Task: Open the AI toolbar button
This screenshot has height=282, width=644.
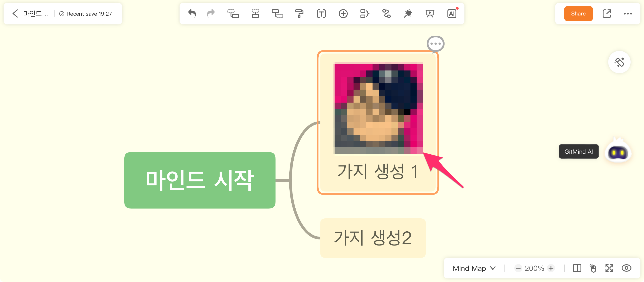Action: (452, 13)
